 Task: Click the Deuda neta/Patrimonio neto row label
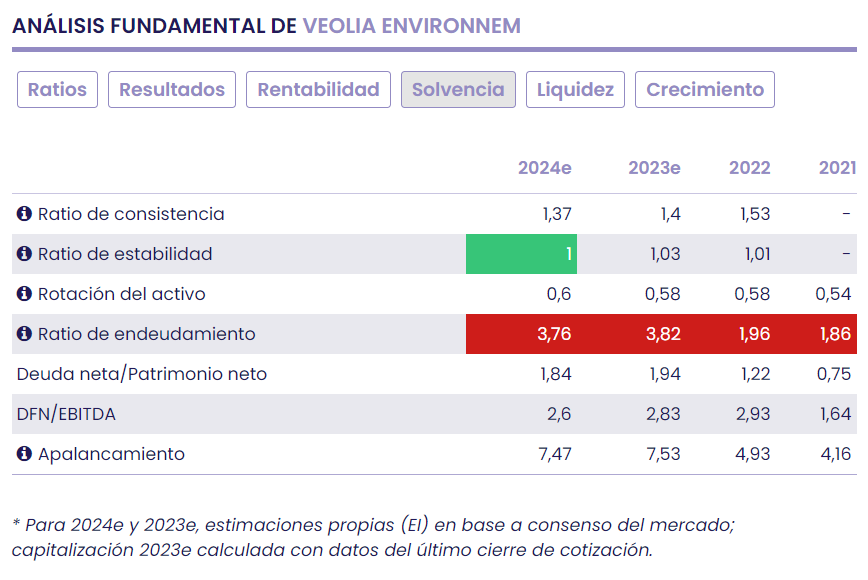[142, 374]
